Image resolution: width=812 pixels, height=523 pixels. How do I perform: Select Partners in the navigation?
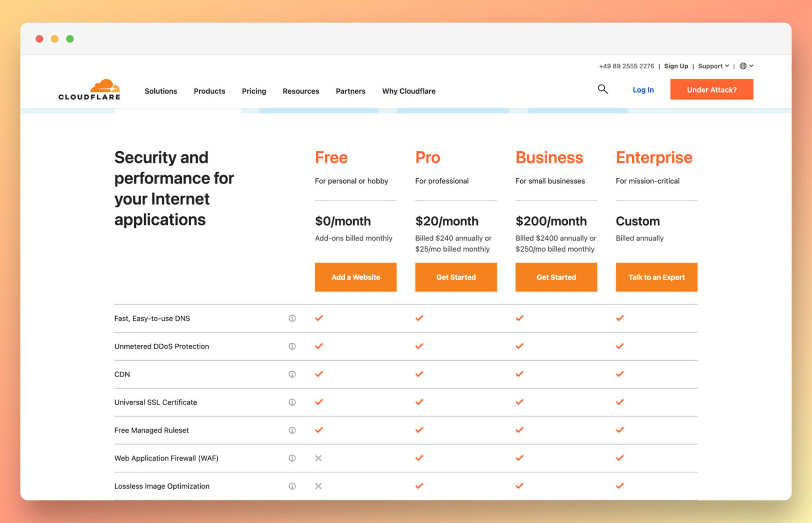pyautogui.click(x=350, y=91)
